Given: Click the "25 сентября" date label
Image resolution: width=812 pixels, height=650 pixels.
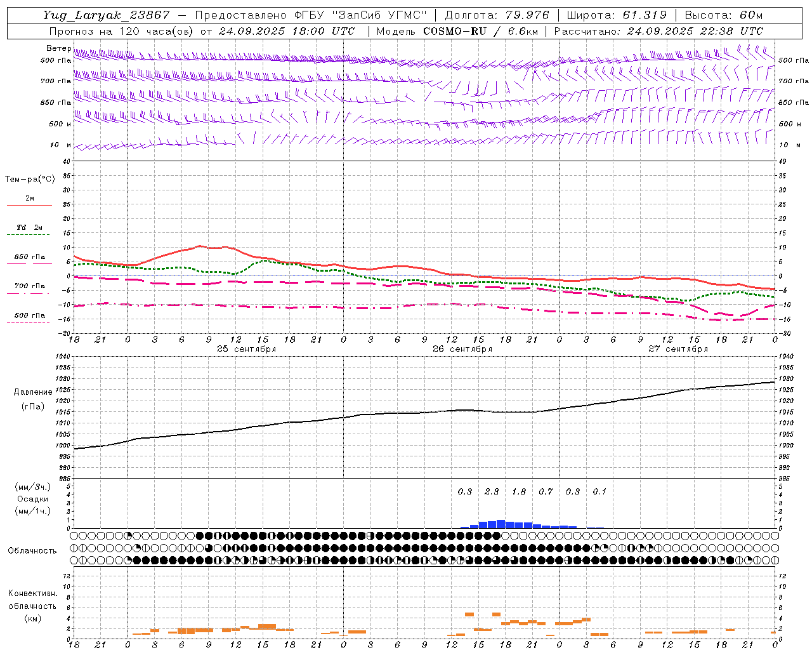Looking at the screenshot, I should [x=246, y=349].
